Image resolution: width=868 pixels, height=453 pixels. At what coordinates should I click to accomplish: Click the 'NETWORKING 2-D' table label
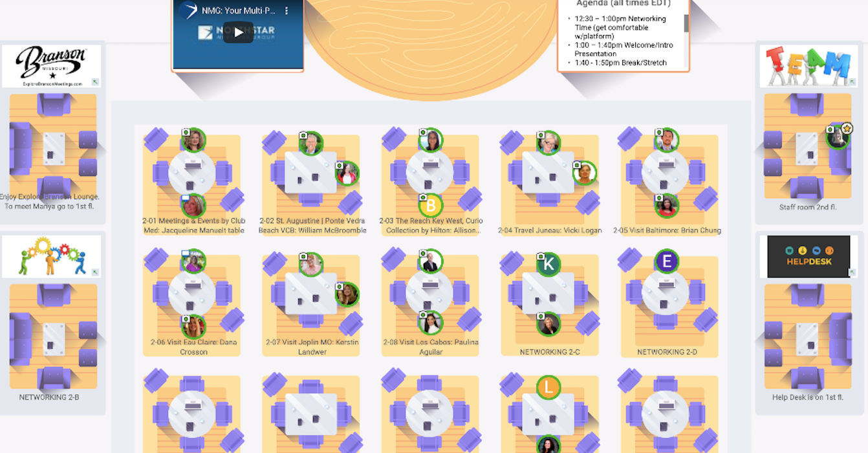pyautogui.click(x=667, y=352)
